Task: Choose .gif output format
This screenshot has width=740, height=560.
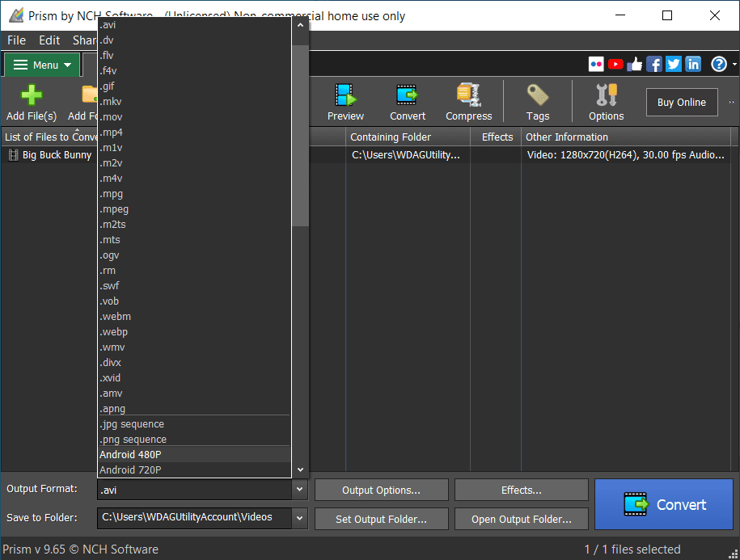Action: (194, 86)
